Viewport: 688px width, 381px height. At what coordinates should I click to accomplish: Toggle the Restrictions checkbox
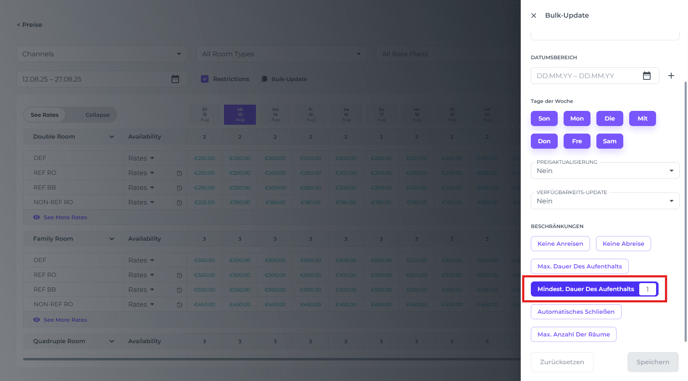coord(204,79)
